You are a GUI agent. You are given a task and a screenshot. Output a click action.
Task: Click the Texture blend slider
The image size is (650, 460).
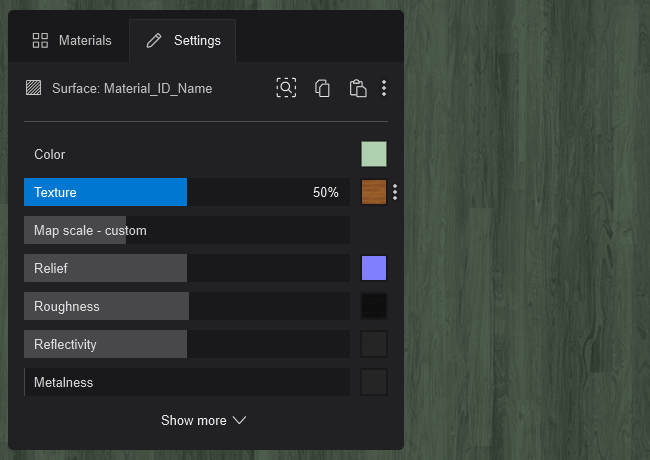click(x=187, y=192)
